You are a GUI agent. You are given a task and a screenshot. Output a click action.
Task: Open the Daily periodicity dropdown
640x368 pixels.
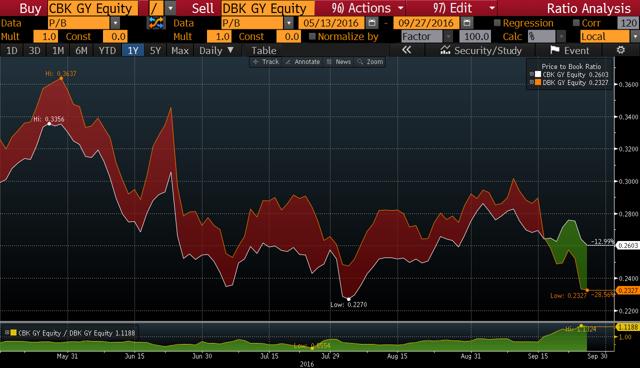coord(216,51)
